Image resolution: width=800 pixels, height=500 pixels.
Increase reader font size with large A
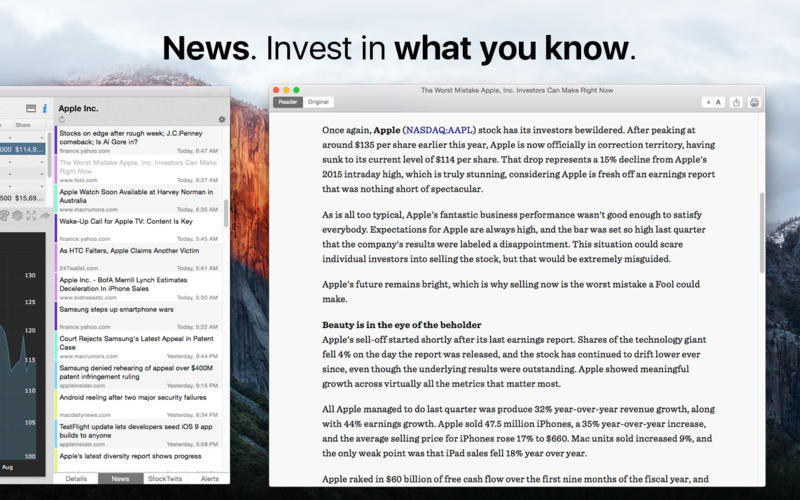click(x=718, y=103)
